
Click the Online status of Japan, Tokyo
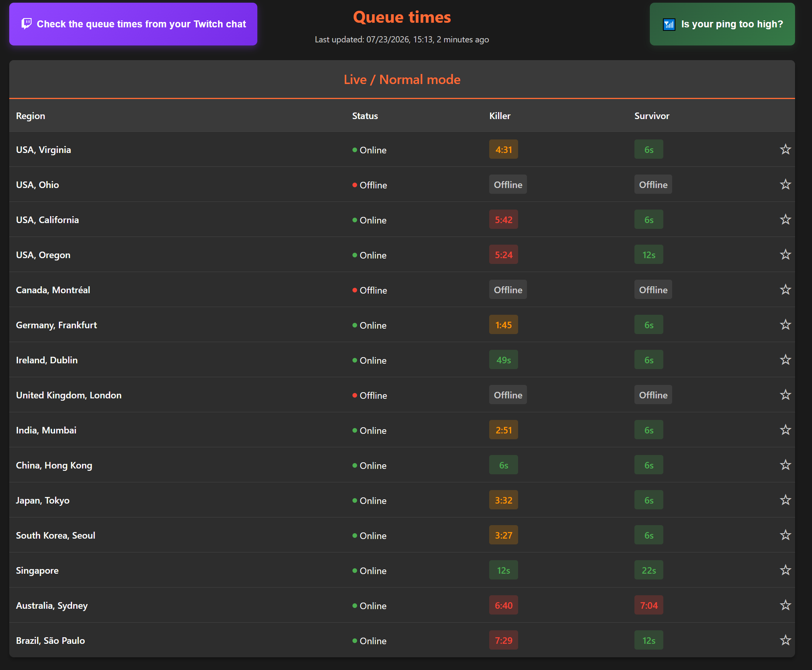[369, 500]
